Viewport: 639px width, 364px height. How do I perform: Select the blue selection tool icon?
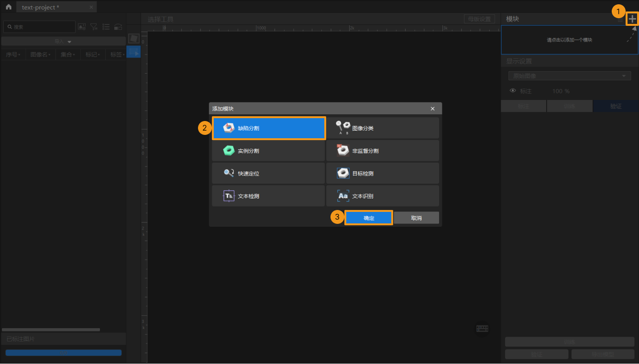coord(134,51)
